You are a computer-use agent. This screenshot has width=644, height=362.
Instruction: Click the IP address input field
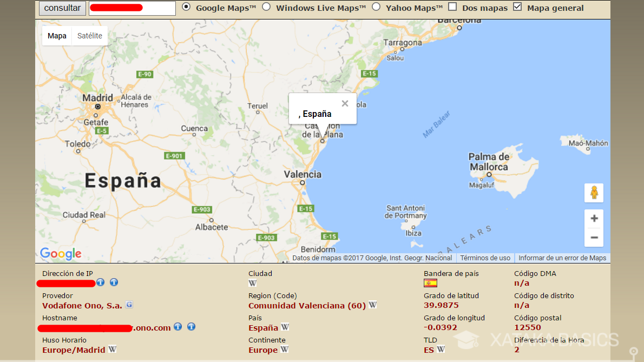132,8
